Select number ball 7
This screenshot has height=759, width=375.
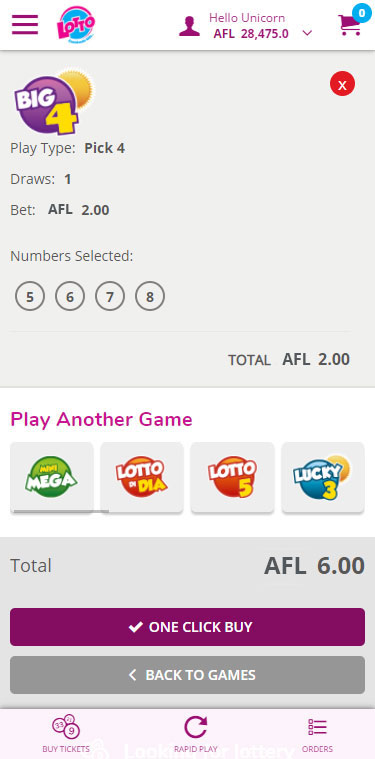(110, 297)
